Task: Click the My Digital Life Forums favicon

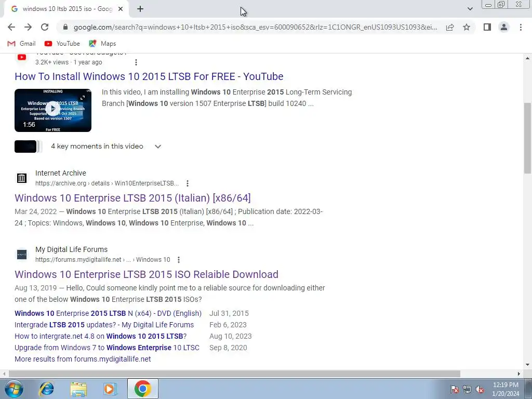Action: (x=22, y=255)
